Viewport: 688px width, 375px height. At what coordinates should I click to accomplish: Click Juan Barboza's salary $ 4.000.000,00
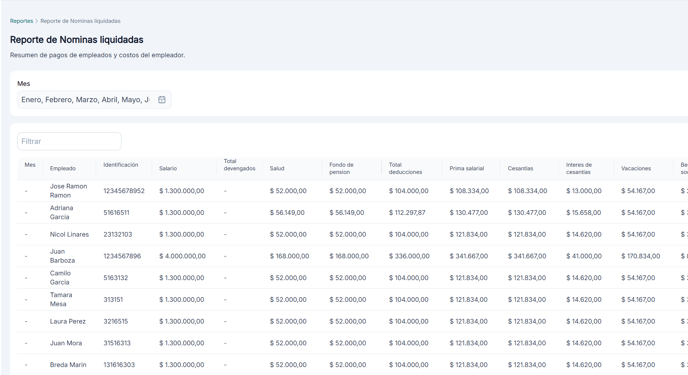point(182,256)
